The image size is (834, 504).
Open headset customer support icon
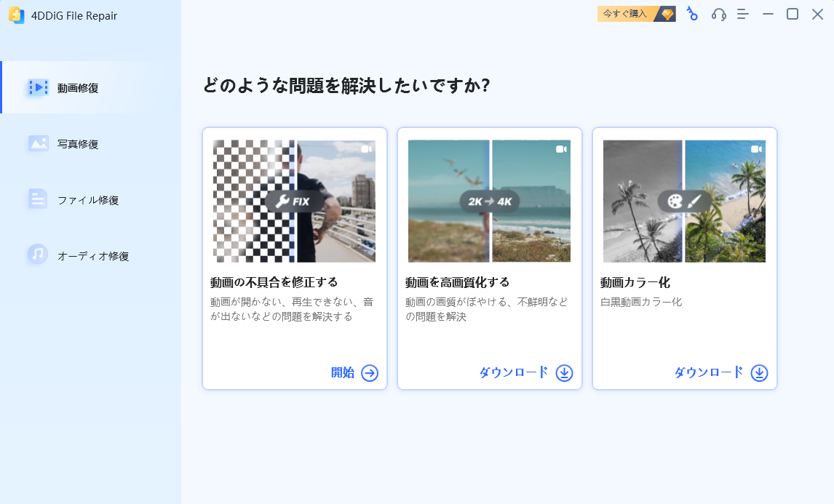[x=718, y=14]
